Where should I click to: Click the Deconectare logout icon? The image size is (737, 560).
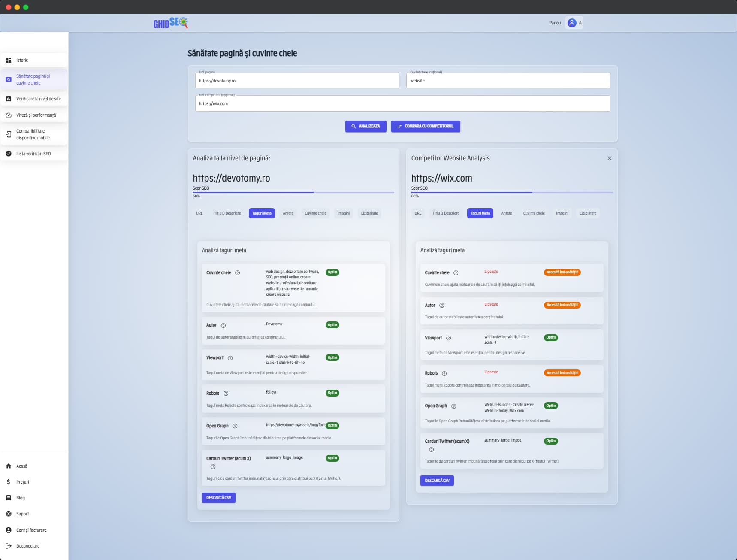9,546
